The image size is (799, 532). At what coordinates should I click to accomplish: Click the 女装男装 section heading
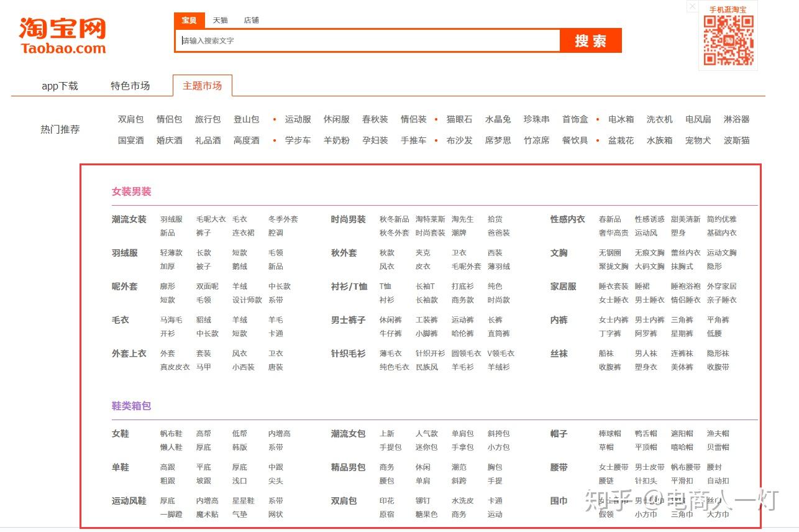click(x=132, y=191)
